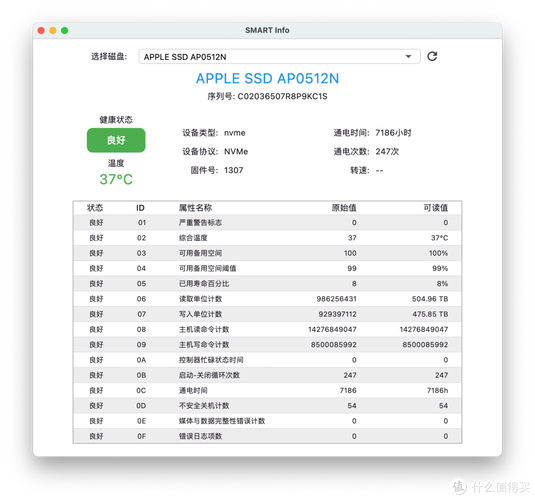The width and height of the screenshot is (535, 500).
Task: Click the refresh icon beside disk selector
Action: coord(432,56)
